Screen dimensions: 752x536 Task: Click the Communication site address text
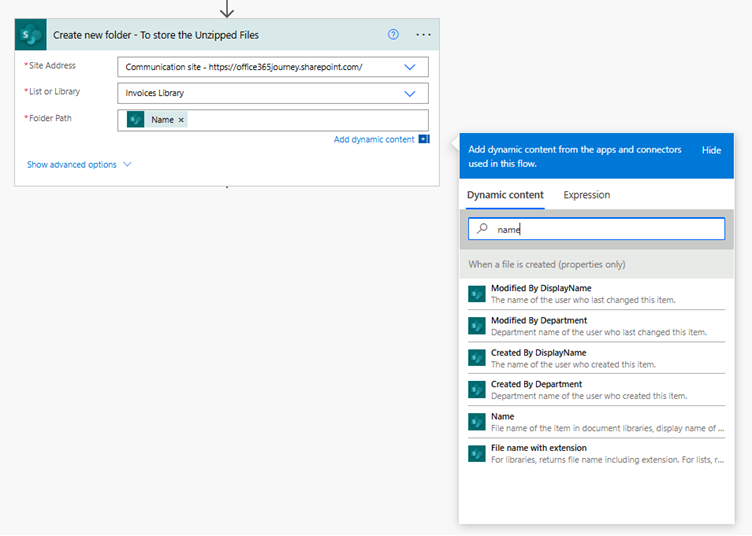point(244,67)
